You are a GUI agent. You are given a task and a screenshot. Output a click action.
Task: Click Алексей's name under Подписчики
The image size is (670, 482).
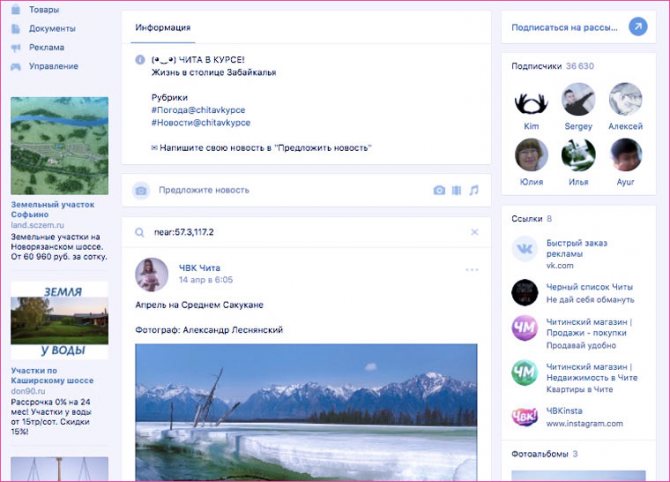click(626, 126)
